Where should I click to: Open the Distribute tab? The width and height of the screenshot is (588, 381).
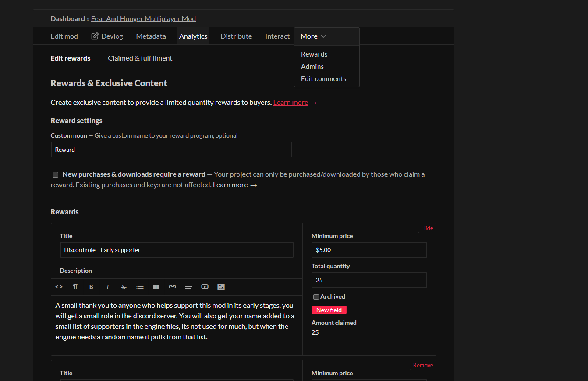[236, 36]
